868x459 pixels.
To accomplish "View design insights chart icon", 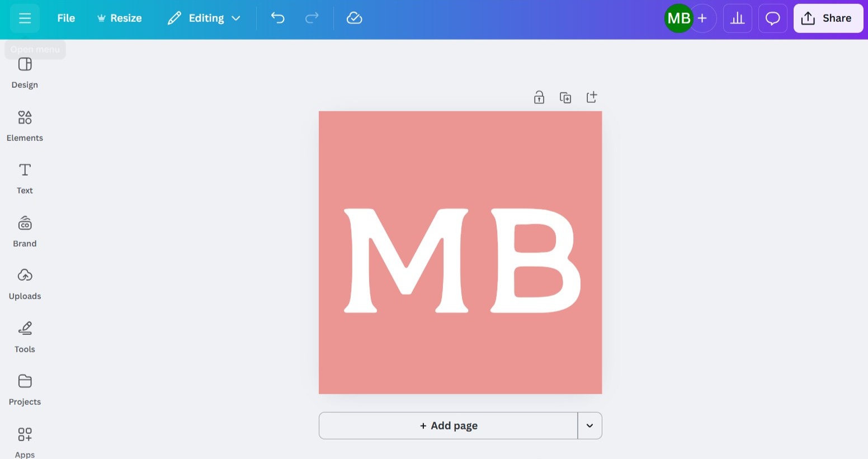I will coord(737,18).
